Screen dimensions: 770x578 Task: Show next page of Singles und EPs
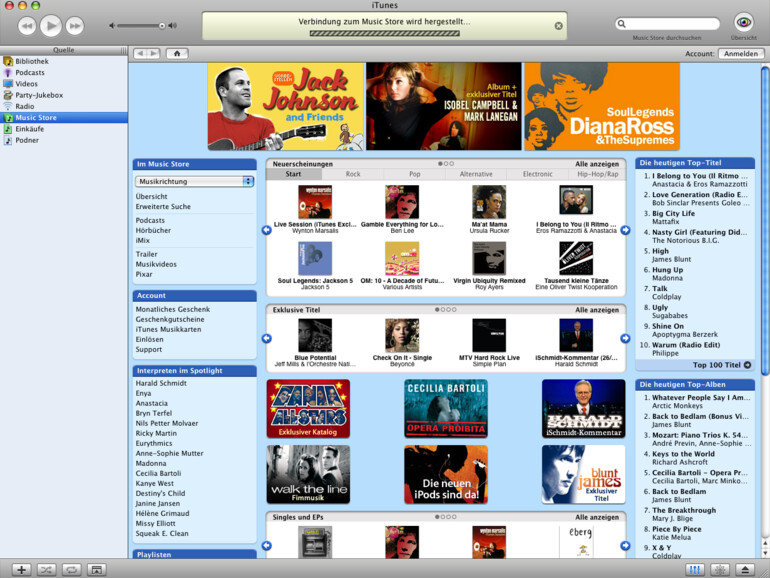[x=625, y=546]
